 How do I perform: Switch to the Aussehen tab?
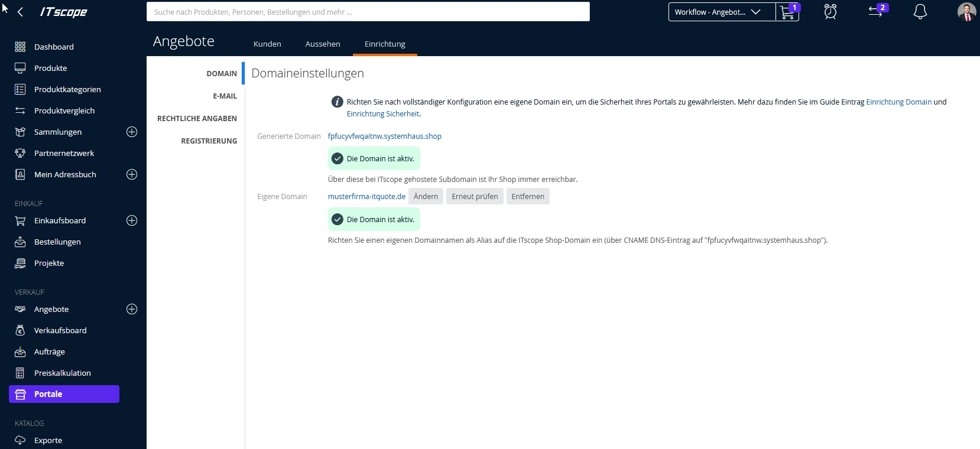click(x=323, y=44)
